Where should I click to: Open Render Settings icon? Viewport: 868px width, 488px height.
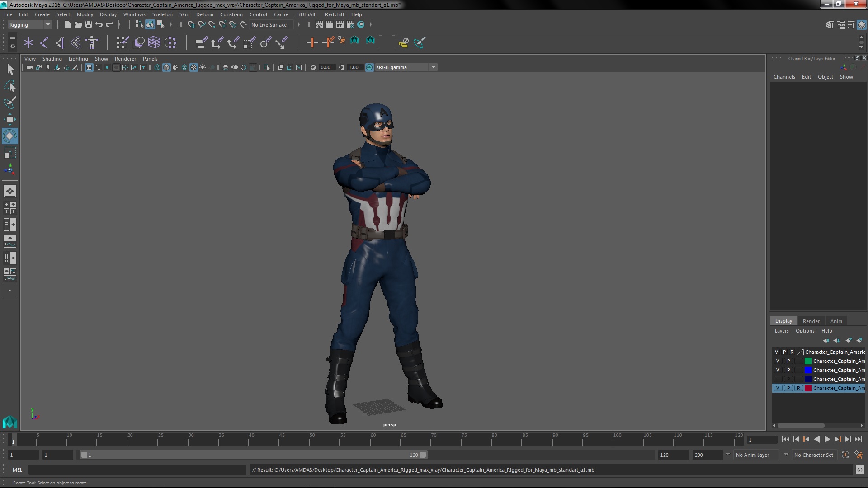click(x=350, y=24)
